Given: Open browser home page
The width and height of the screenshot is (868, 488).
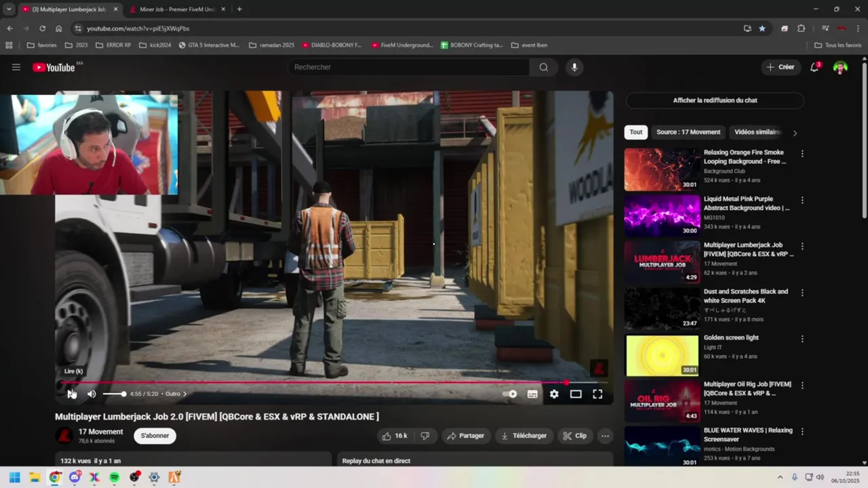Looking at the screenshot, I should click(59, 28).
